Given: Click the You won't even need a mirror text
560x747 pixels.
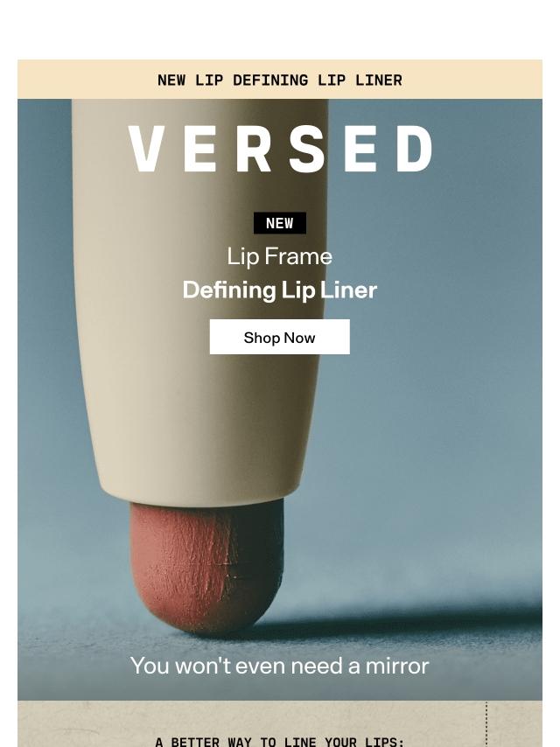Looking at the screenshot, I should 280,666.
